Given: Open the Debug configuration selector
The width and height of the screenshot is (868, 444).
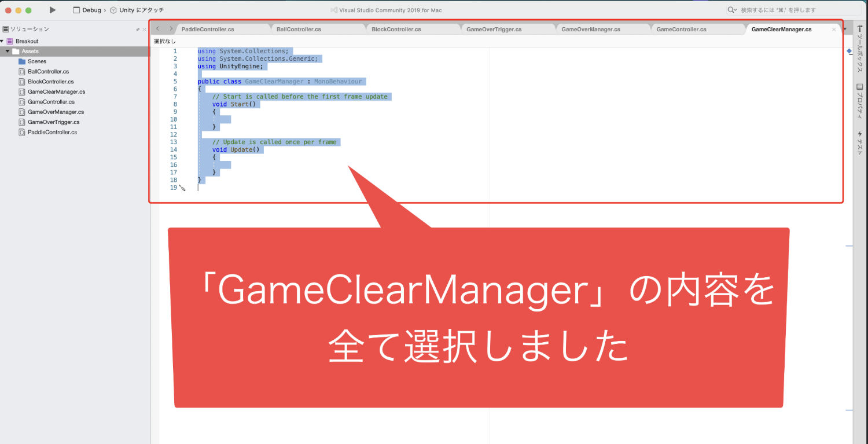Looking at the screenshot, I should 87,10.
